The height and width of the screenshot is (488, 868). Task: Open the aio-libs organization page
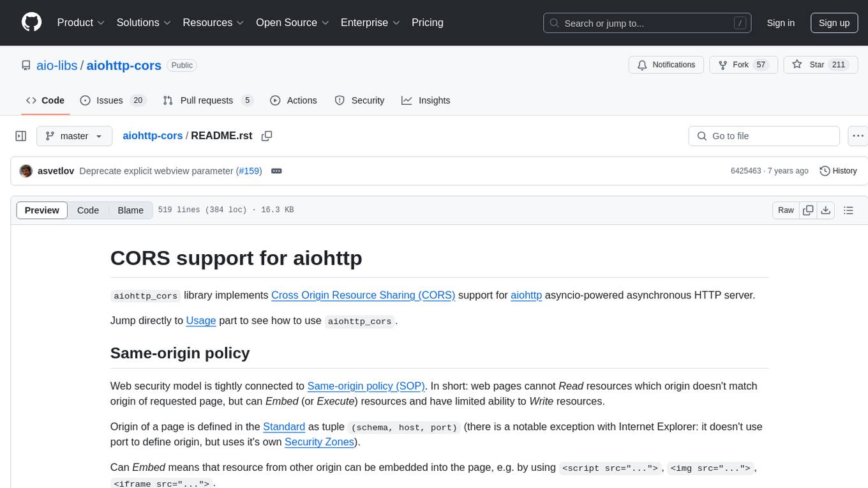click(57, 65)
